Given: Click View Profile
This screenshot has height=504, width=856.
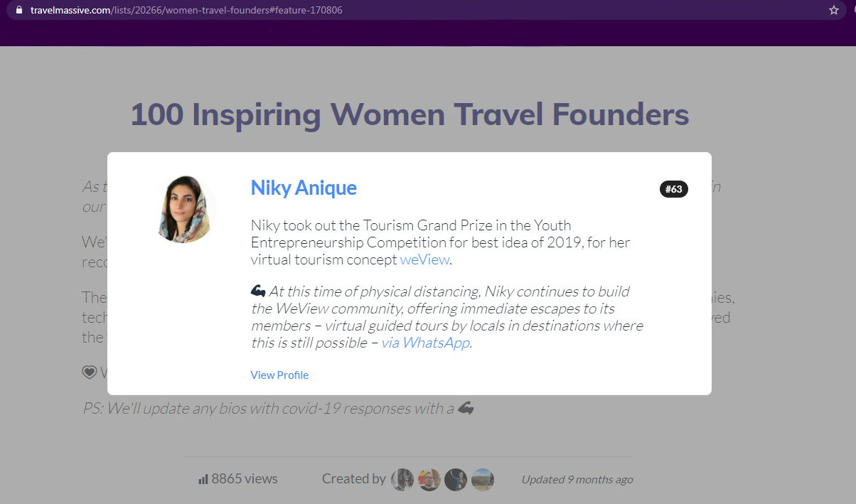Looking at the screenshot, I should (x=279, y=375).
